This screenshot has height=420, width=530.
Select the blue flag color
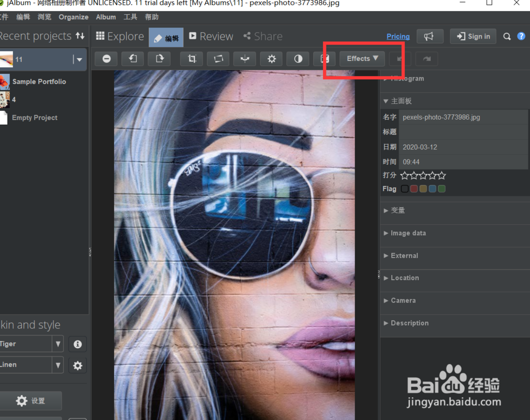(x=432, y=189)
